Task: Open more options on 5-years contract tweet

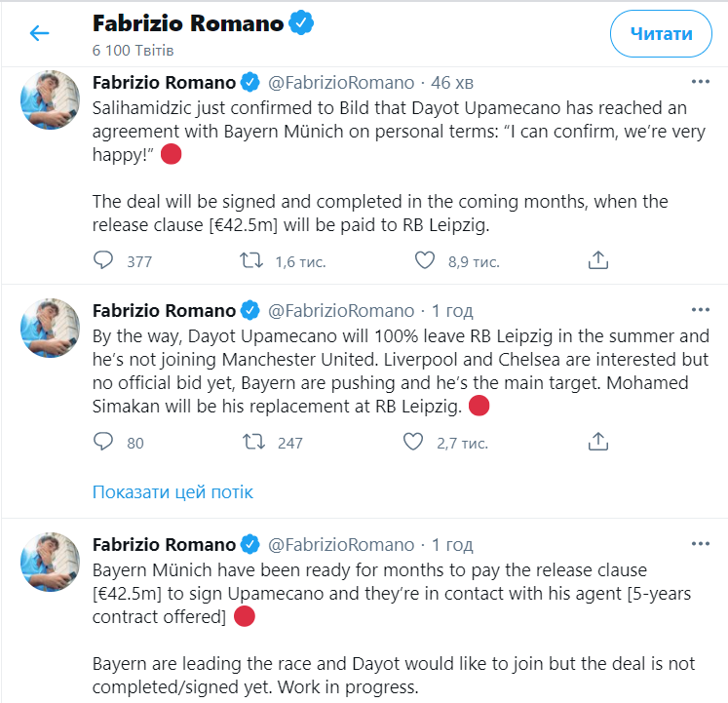Action: 700,544
